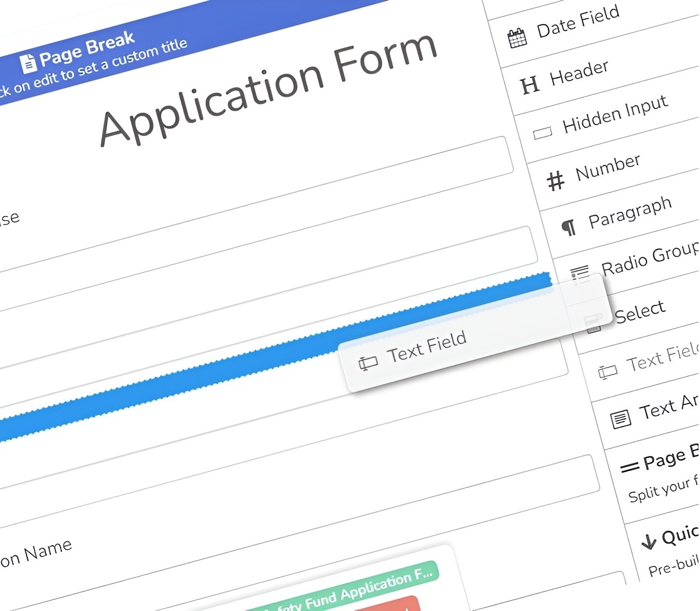The image size is (700, 611).
Task: Click the faded Text Field sidebar item
Action: (661, 358)
